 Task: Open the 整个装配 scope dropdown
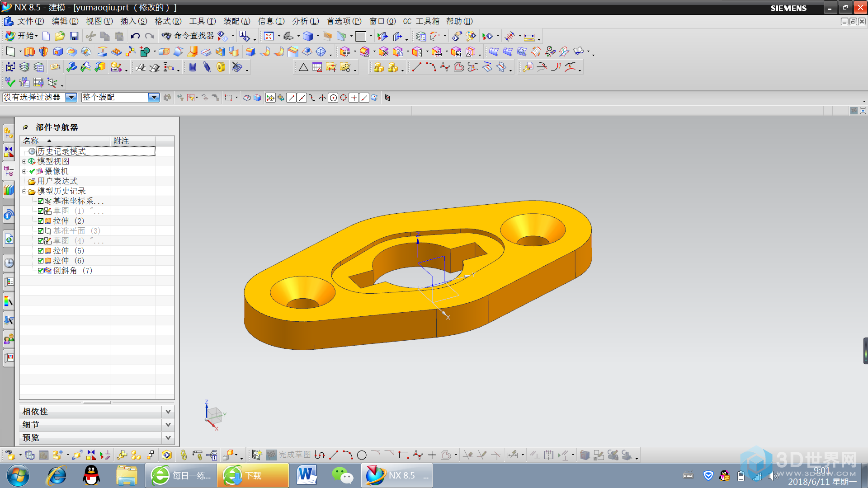point(154,97)
